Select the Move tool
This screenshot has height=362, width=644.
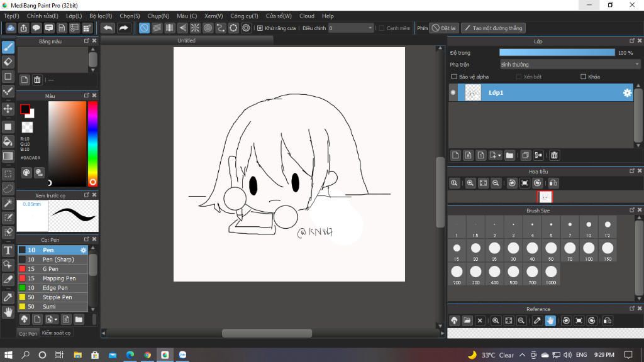pos(8,109)
